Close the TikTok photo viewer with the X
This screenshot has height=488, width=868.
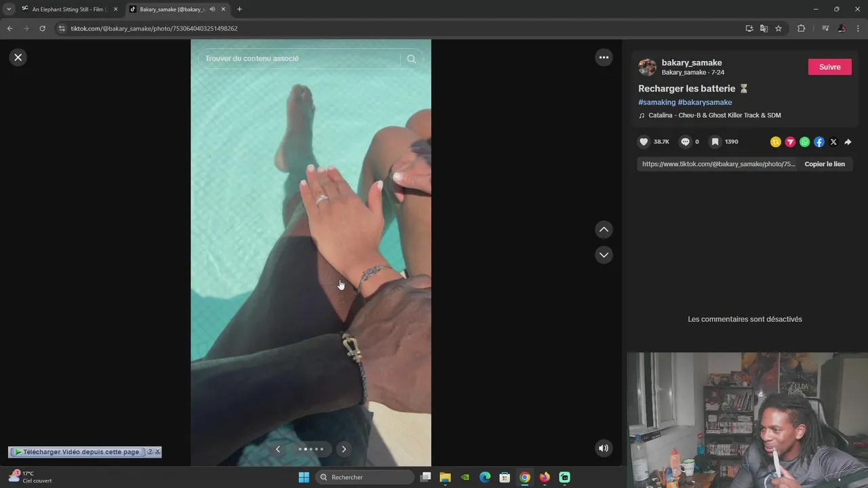(18, 58)
